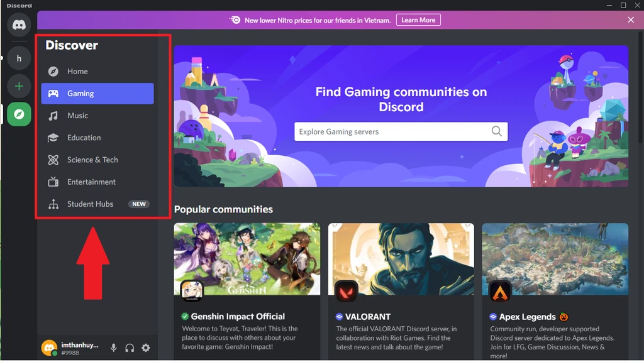The width and height of the screenshot is (644, 362).
Task: Maximize the Discord window
Action: 623,5
